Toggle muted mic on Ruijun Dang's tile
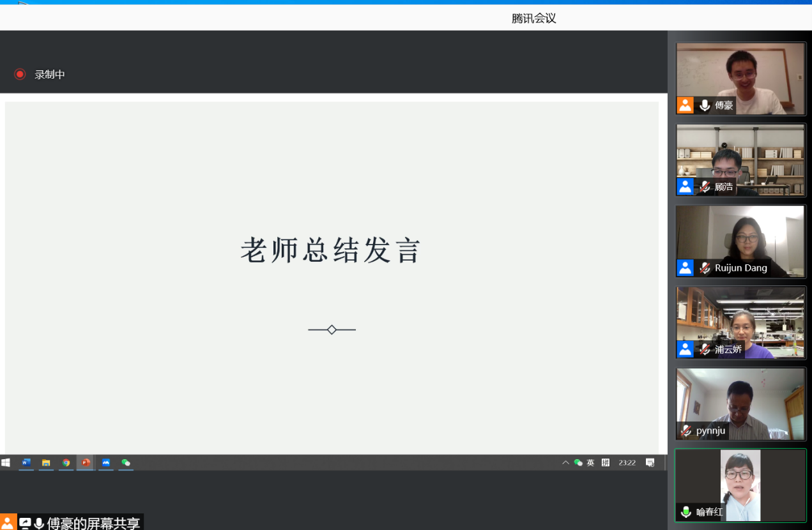The height and width of the screenshot is (530, 812). point(705,268)
